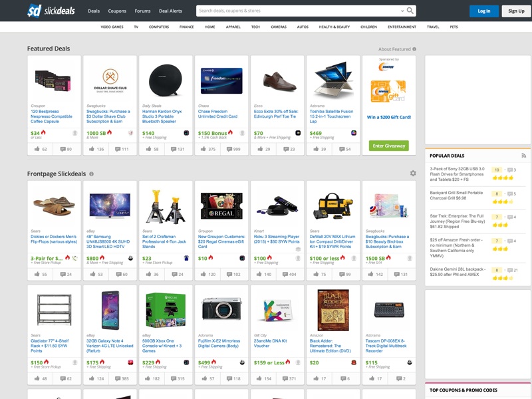Open the Tascam DP-008EX recorder link

tap(386, 346)
